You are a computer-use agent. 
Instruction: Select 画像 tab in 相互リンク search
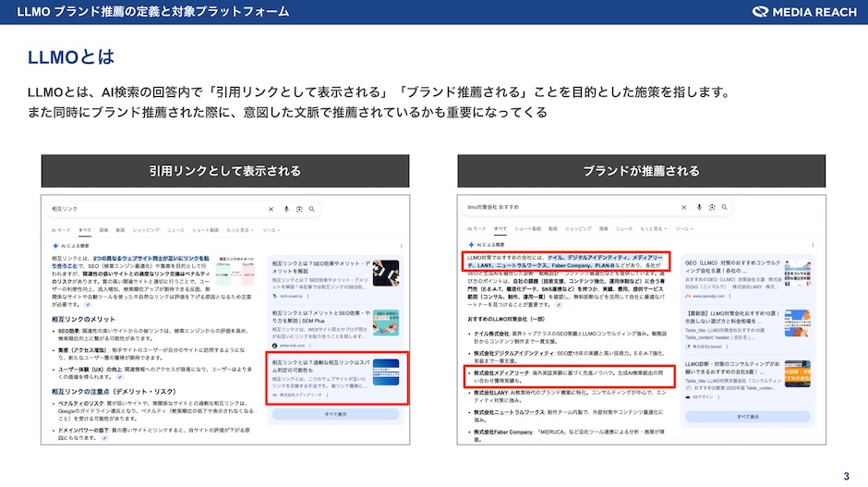103,230
